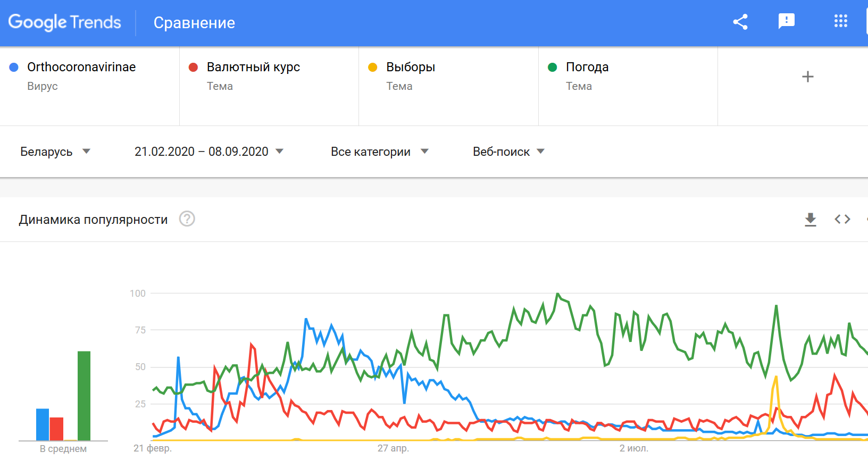Click the green average bar
The width and height of the screenshot is (868, 460).
point(84,396)
